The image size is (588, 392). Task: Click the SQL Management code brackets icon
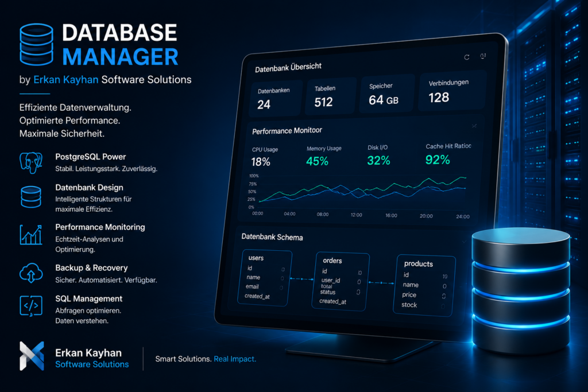click(x=31, y=306)
